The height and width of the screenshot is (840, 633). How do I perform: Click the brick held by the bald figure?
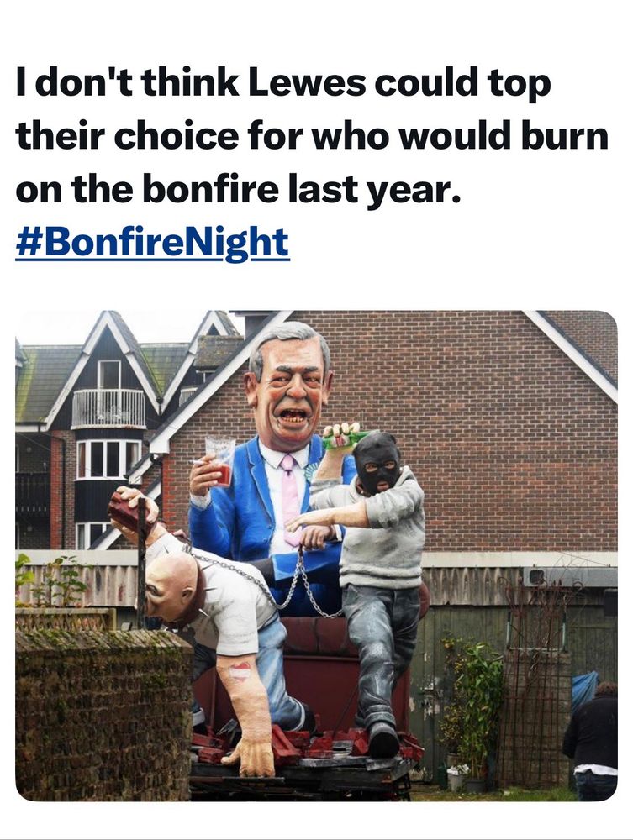tap(127, 512)
